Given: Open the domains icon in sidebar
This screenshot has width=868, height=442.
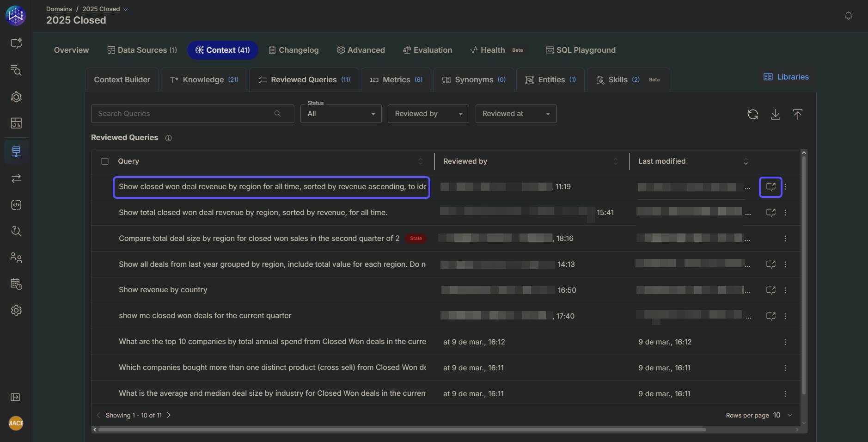Looking at the screenshot, I should tap(16, 152).
